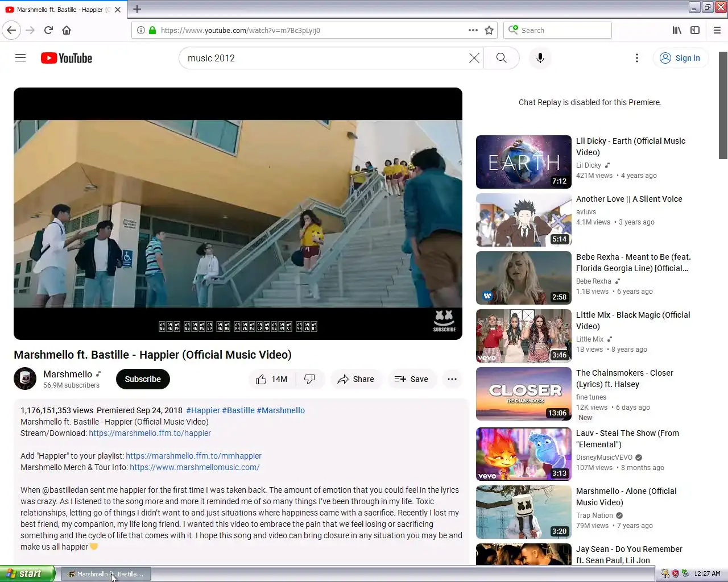The height and width of the screenshot is (582, 728).
Task: Open Marshmello channel avatar
Action: point(25,379)
